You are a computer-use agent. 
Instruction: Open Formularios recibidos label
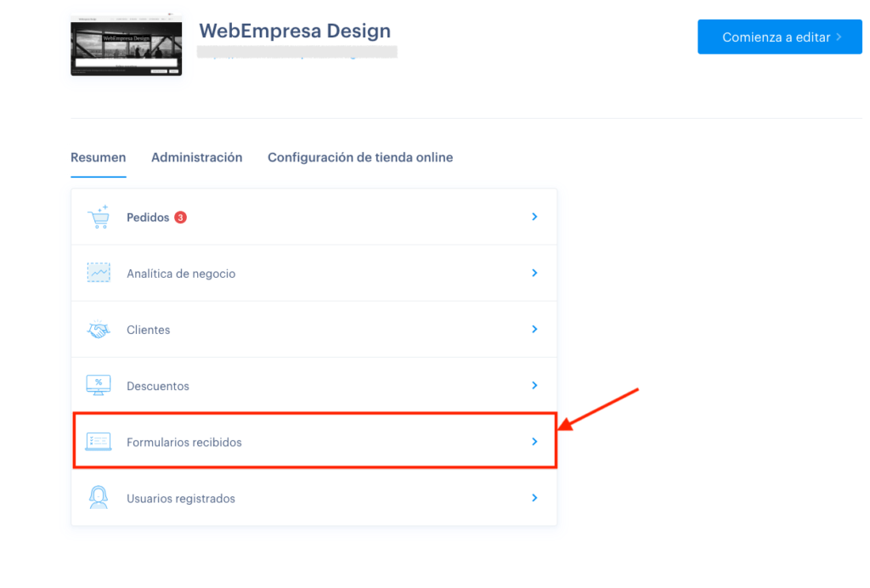[x=184, y=443]
